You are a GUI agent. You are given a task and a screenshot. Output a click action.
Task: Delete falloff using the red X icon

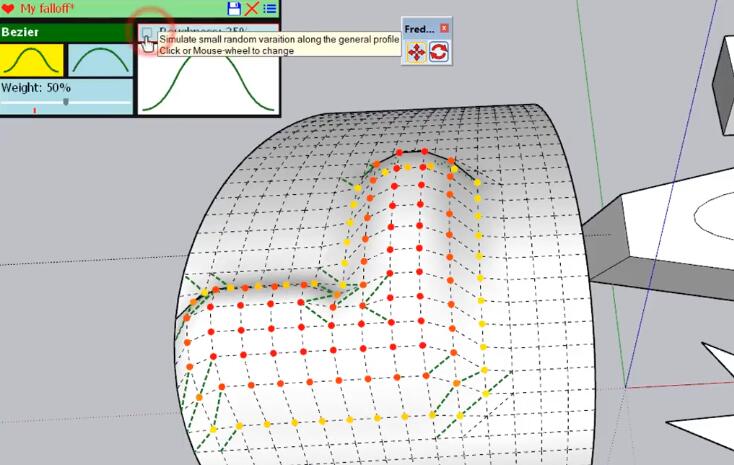(x=251, y=9)
